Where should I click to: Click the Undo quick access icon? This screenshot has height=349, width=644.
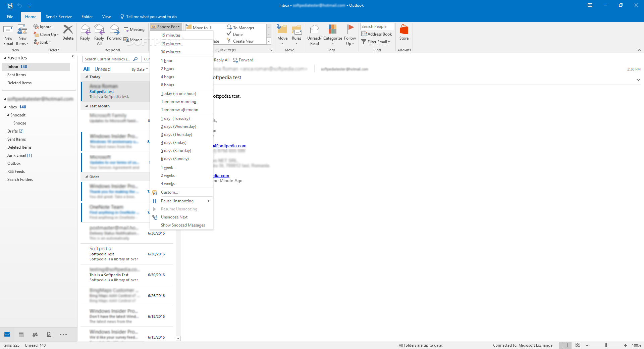(x=19, y=5)
